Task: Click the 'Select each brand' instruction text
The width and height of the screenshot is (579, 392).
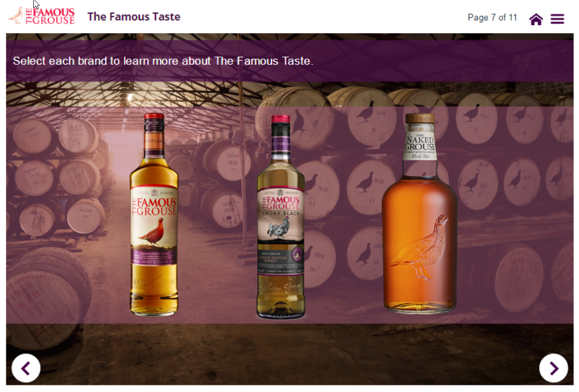Action: [x=163, y=61]
